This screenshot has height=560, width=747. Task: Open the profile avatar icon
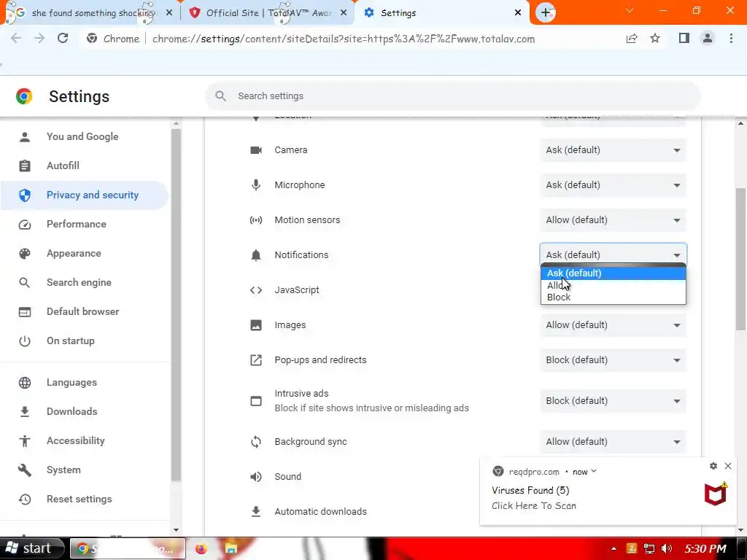coord(708,39)
